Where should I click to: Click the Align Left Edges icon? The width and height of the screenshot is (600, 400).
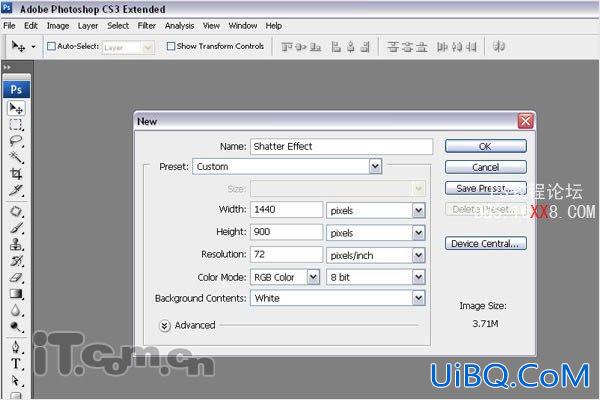(x=336, y=47)
